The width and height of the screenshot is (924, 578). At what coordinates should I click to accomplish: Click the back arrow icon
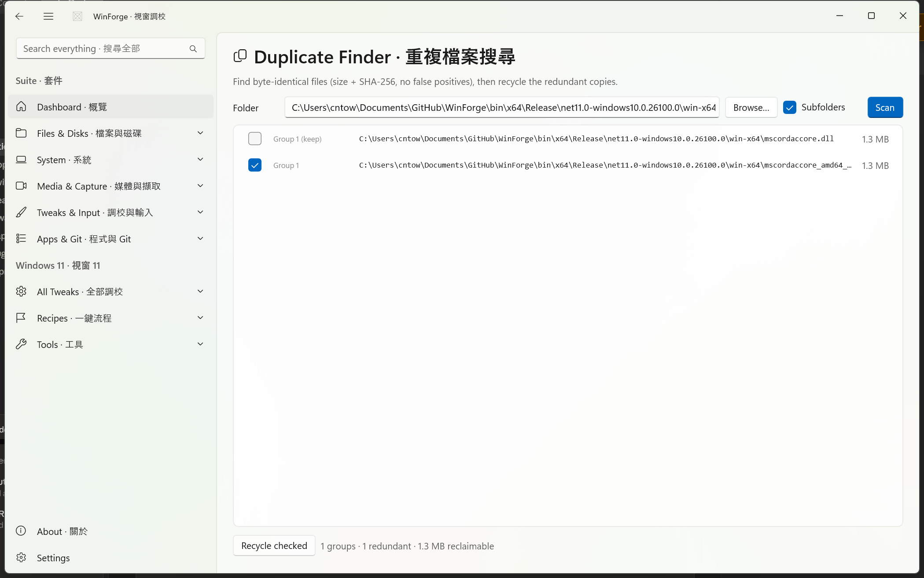(19, 16)
